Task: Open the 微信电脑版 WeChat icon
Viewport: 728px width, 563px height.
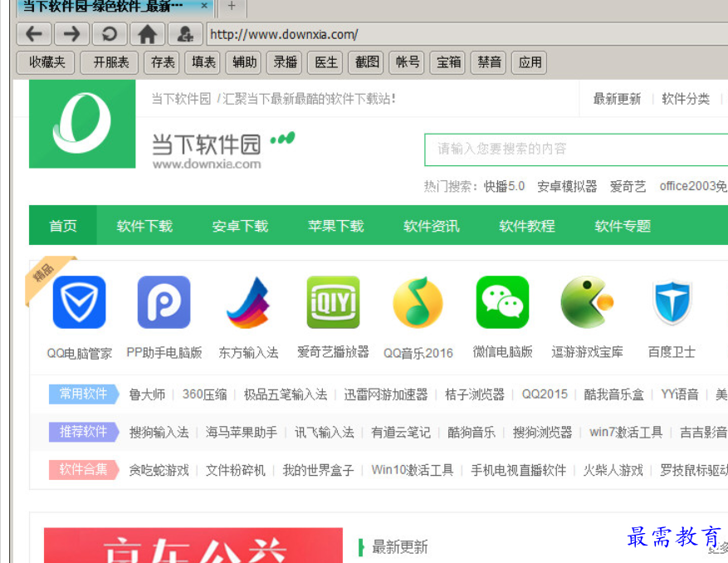Action: tap(502, 302)
